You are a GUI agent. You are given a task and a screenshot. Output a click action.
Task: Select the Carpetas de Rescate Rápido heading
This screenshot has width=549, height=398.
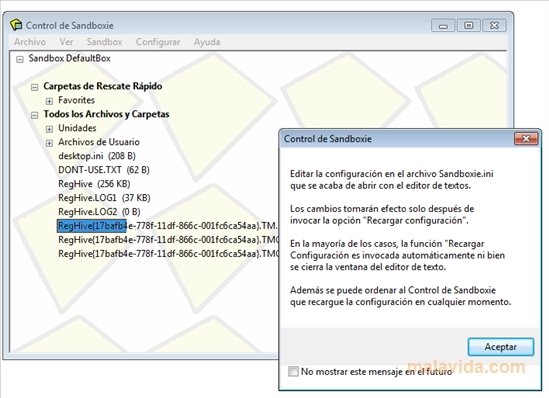coord(103,86)
